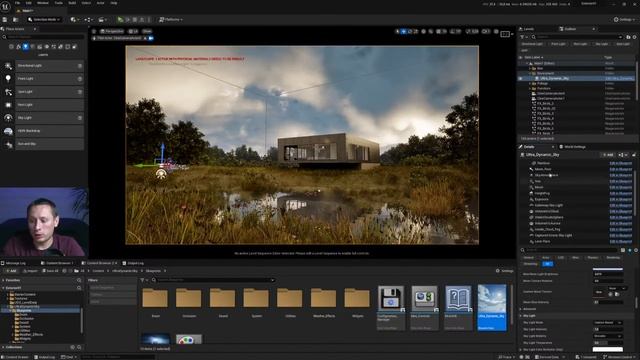Click the Sky Light Color white swatch
Viewport: 640px width, 360px height.
608,349
